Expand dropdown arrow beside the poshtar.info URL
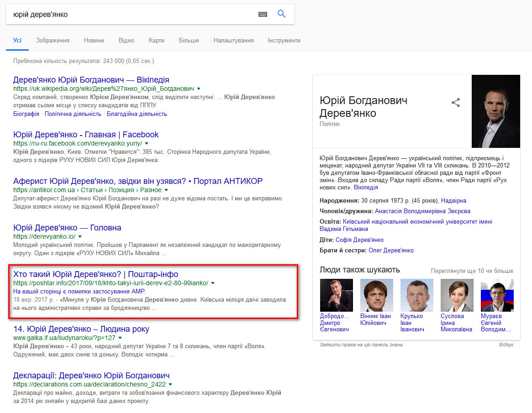The width and height of the screenshot is (532, 413). [x=213, y=283]
